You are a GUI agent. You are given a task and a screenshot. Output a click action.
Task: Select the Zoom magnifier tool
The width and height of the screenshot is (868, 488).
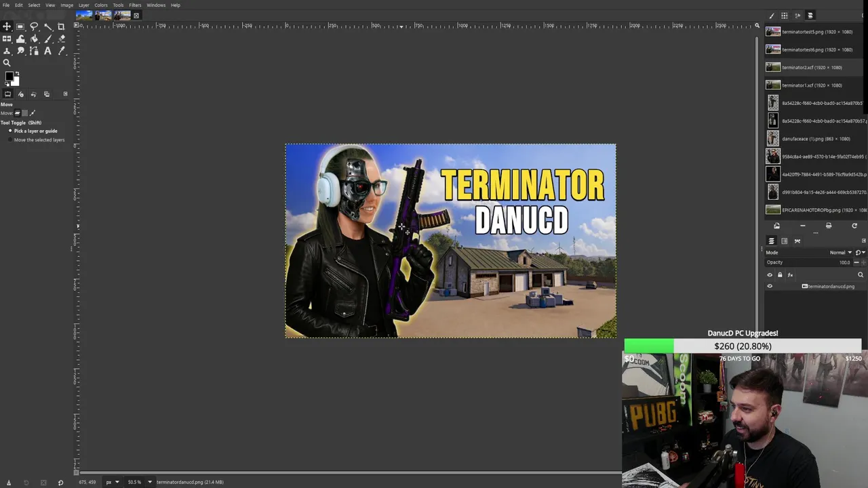7,63
